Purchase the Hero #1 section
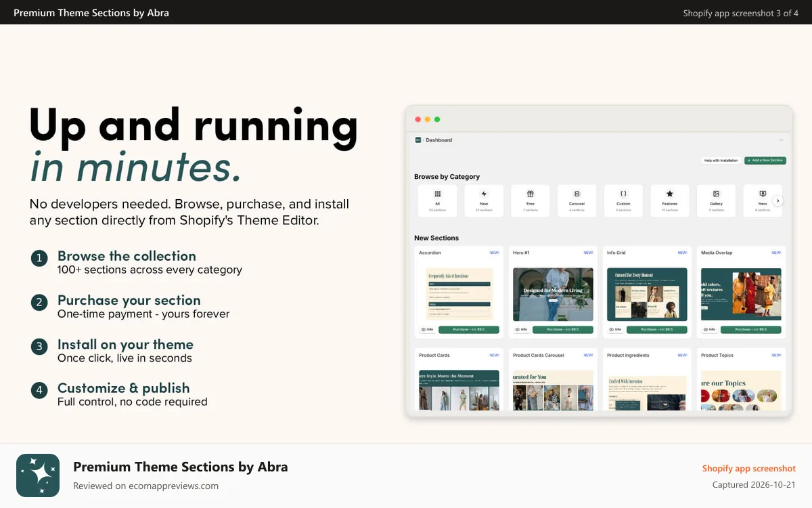 [563, 330]
